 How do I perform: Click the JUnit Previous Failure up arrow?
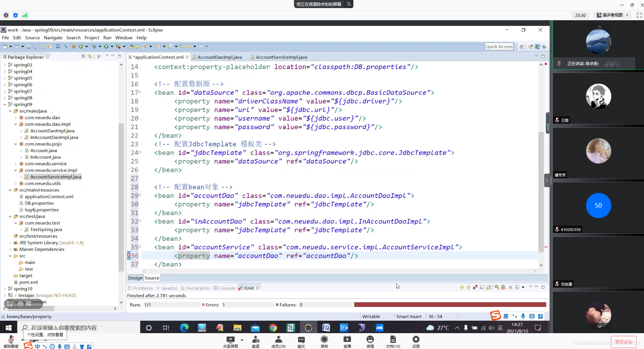coord(469,287)
